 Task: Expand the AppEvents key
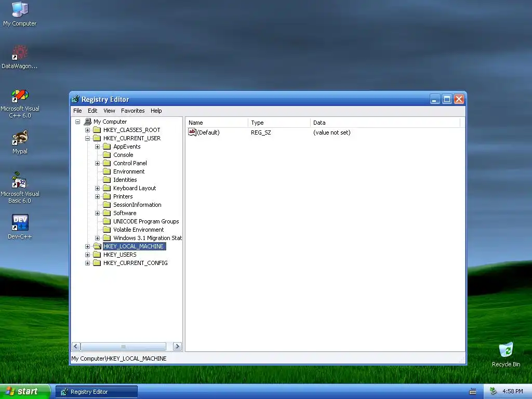click(x=97, y=147)
